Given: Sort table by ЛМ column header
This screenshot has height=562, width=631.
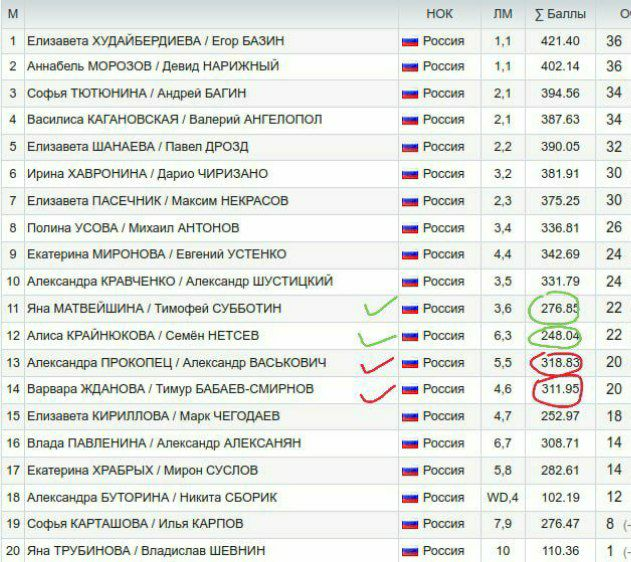Looking at the screenshot, I should (503, 14).
